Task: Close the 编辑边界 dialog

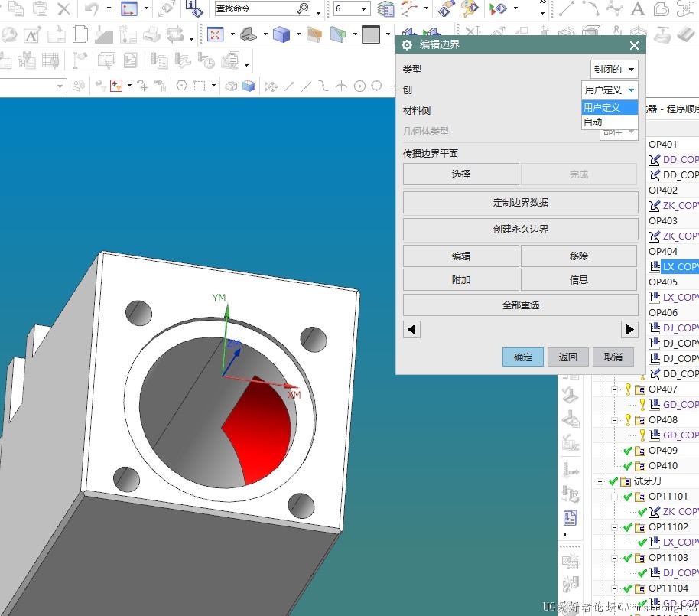Action: [x=634, y=45]
